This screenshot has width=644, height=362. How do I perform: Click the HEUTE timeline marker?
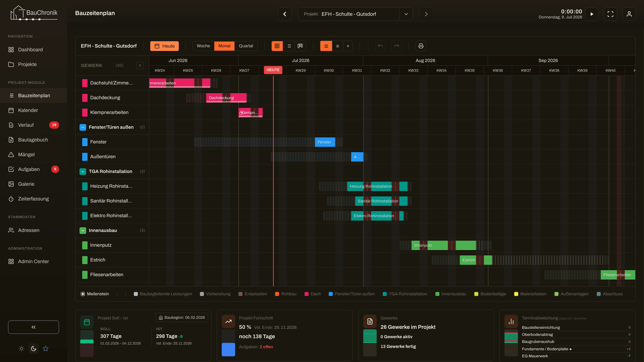click(273, 70)
